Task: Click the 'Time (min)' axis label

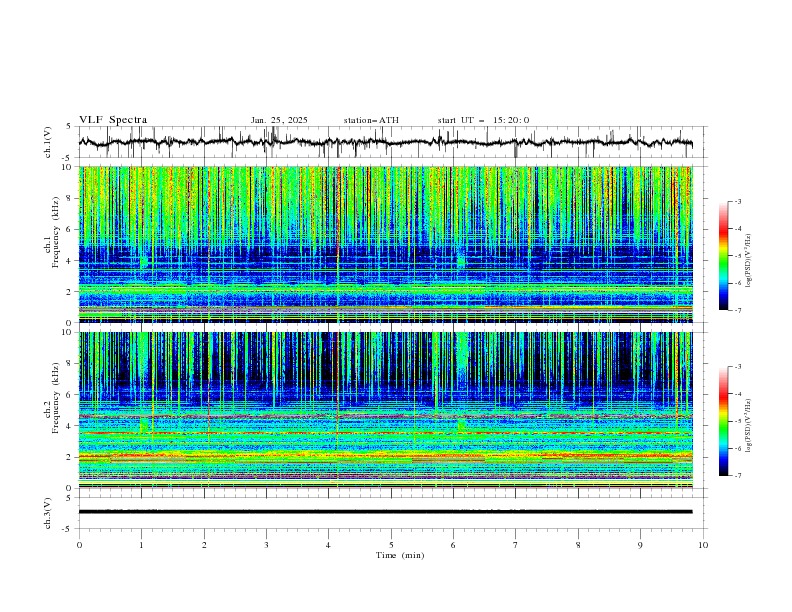Action: [400, 555]
